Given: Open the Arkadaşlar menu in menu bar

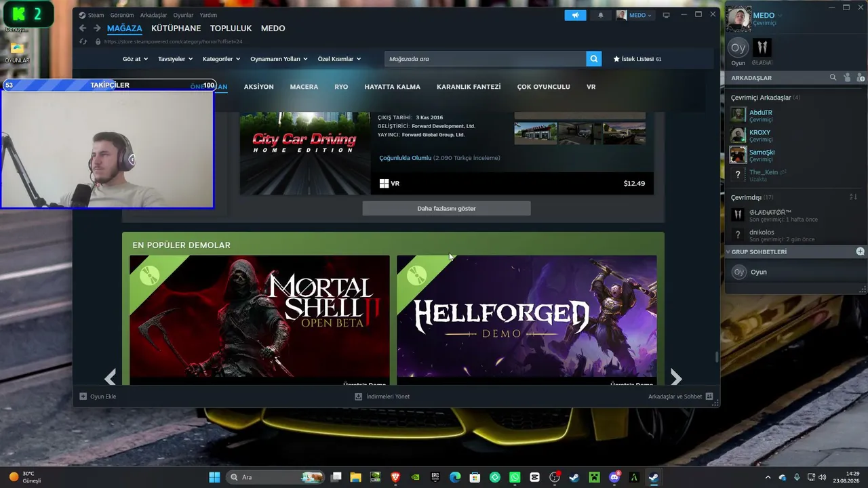Looking at the screenshot, I should tap(153, 15).
